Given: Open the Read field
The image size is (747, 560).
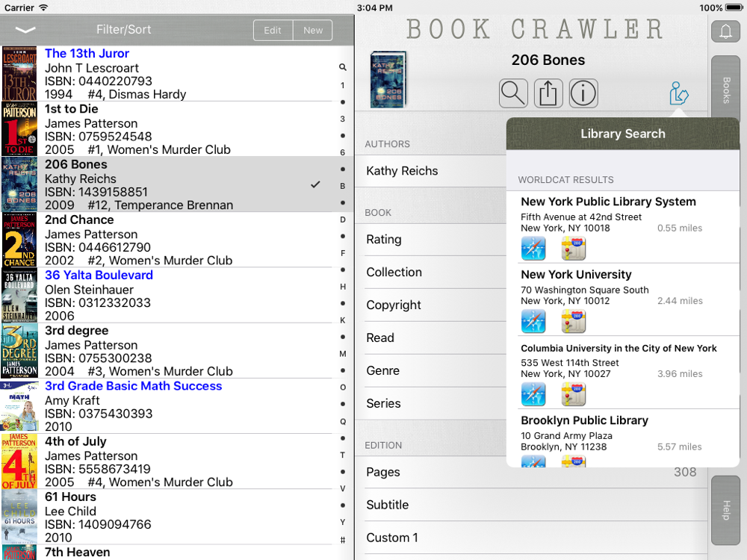Looking at the screenshot, I should (431, 338).
